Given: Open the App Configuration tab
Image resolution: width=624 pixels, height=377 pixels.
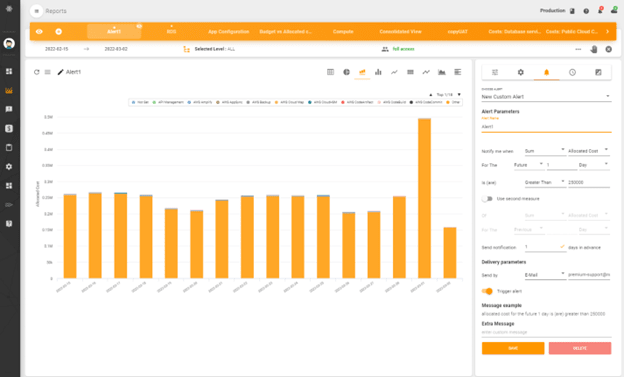Looking at the screenshot, I should [228, 31].
